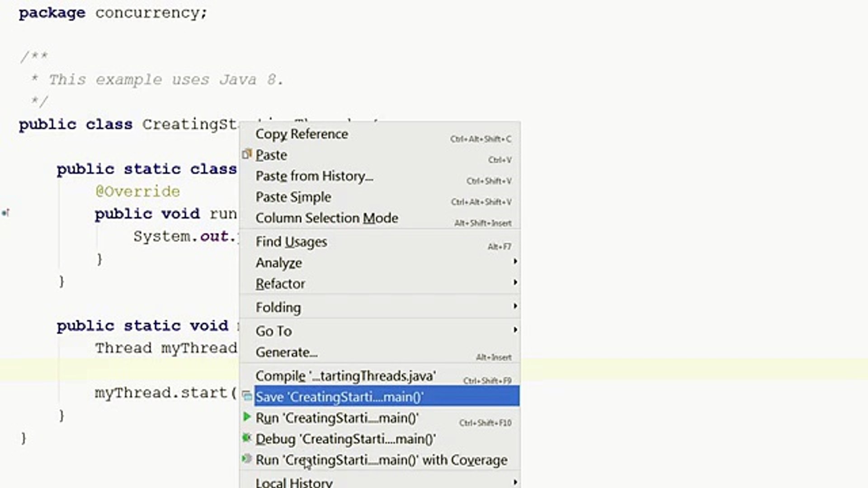Expand the Local History submenu arrow
The height and width of the screenshot is (488, 868).
click(x=515, y=482)
